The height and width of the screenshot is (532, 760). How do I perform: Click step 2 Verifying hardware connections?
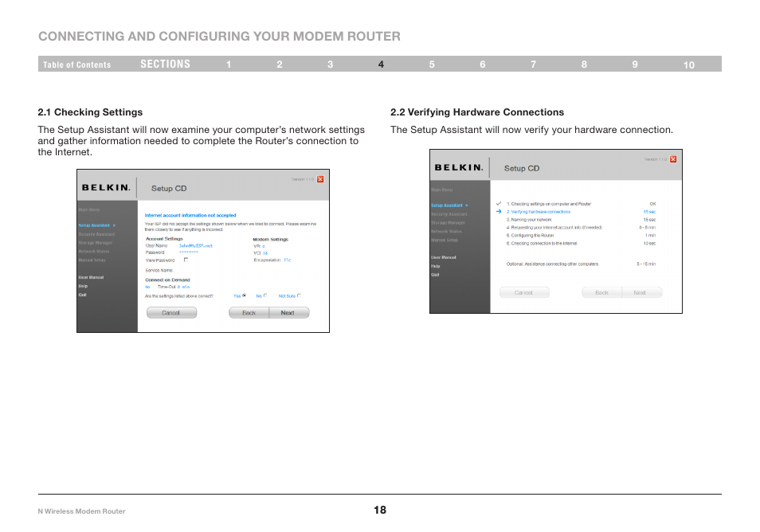pyautogui.click(x=539, y=212)
